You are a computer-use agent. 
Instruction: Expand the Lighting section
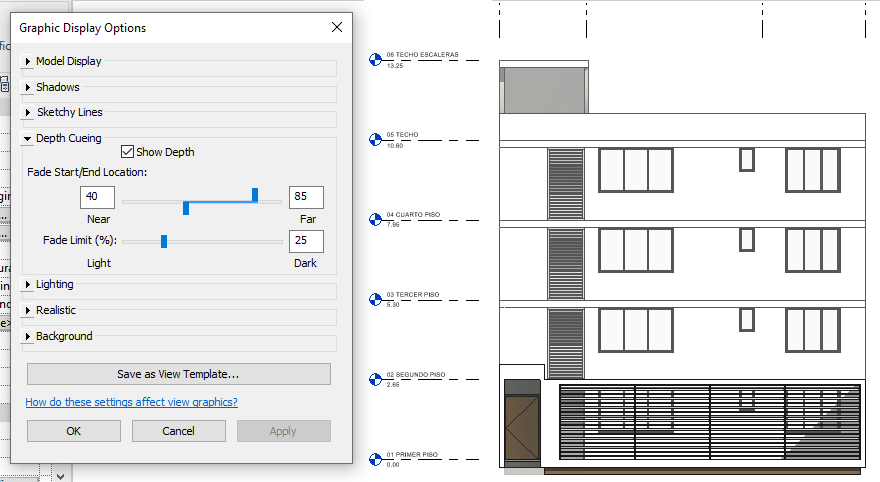coord(28,284)
